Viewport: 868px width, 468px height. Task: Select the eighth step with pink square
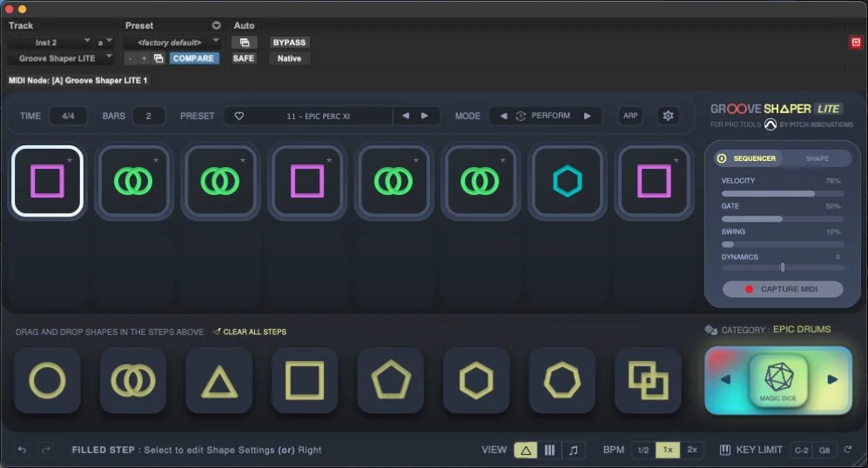pos(654,181)
